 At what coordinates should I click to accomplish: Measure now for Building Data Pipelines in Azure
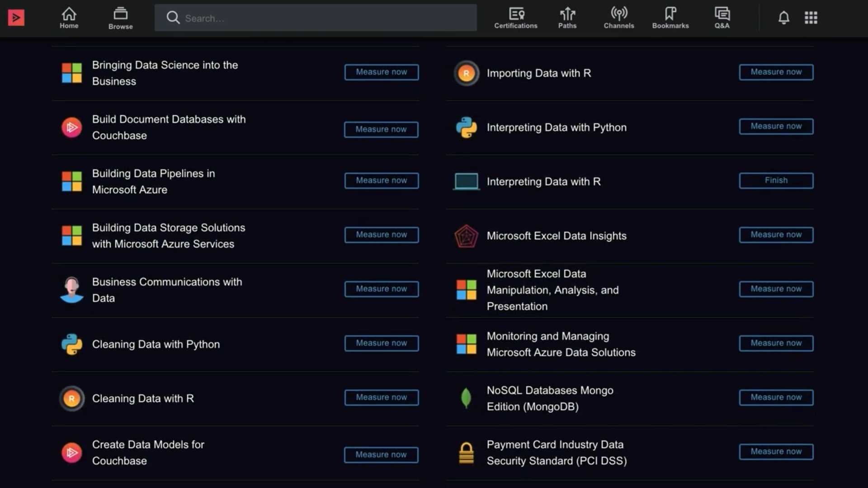(382, 181)
